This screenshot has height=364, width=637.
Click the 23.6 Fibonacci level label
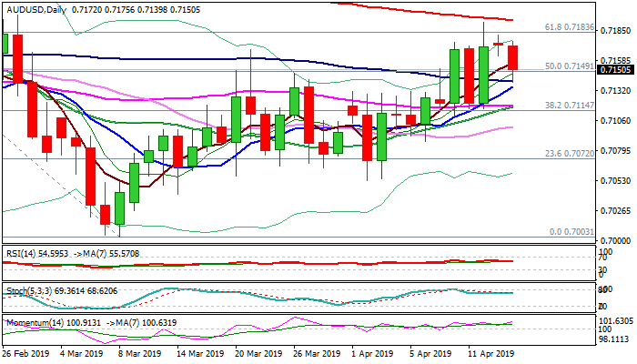click(569, 154)
